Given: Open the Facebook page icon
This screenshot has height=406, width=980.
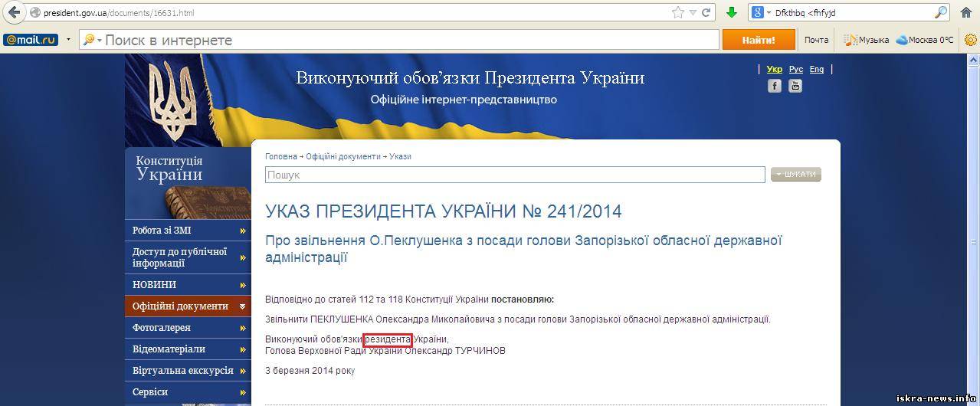Looking at the screenshot, I should (775, 86).
